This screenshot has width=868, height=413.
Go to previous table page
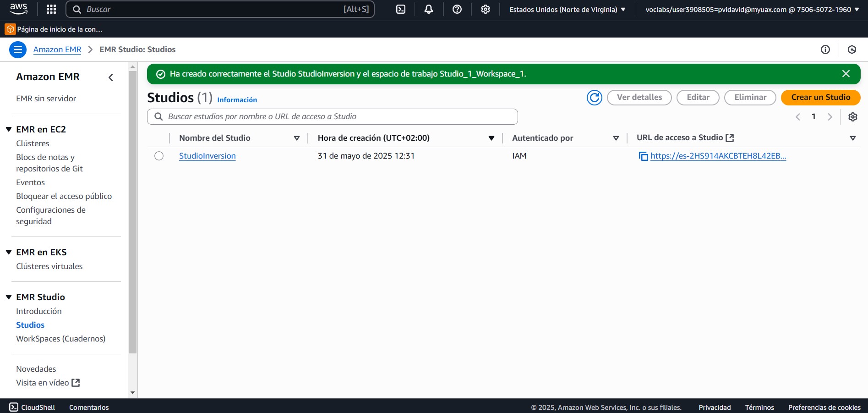(x=798, y=117)
